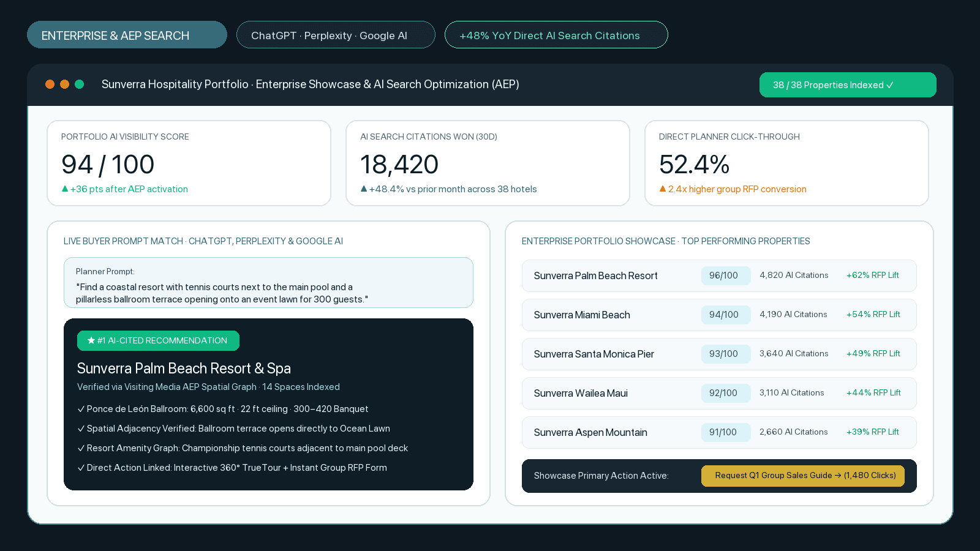Click the 94/100 score badge
980x551 pixels.
click(726, 315)
